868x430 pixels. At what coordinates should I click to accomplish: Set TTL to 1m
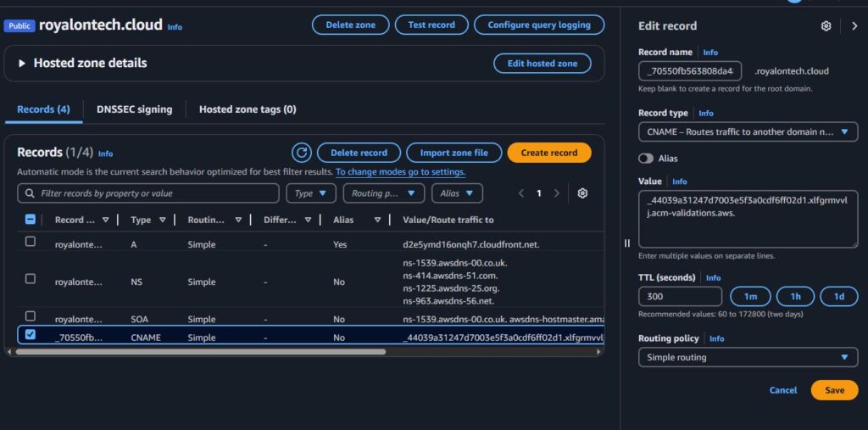tap(750, 297)
